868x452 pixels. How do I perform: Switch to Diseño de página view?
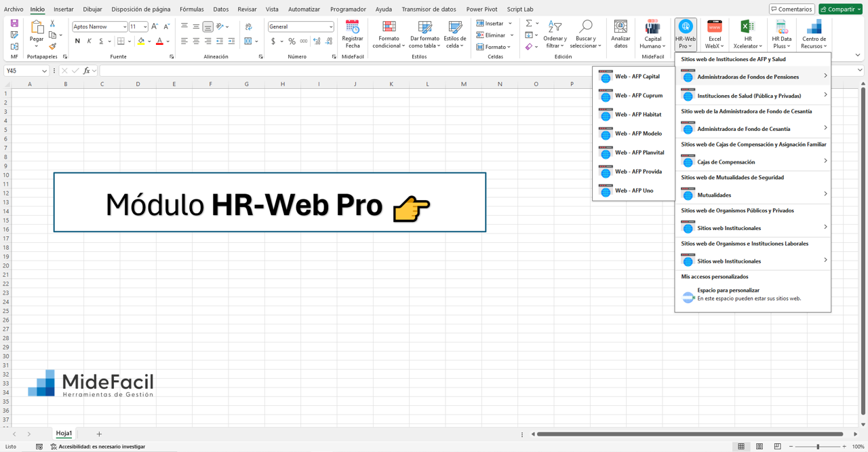click(759, 447)
